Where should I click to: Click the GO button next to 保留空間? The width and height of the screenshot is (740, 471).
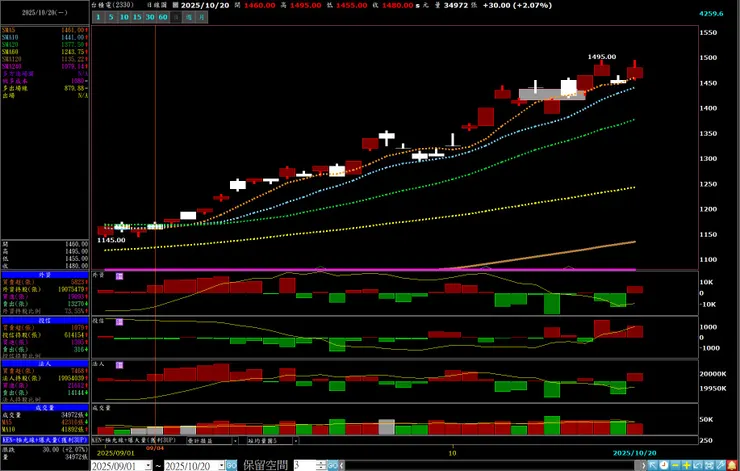tap(333, 465)
